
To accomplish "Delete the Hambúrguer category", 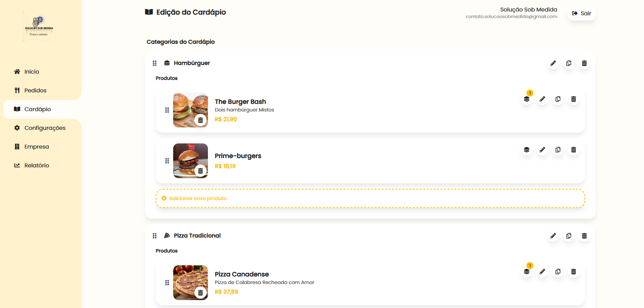I will (x=584, y=63).
